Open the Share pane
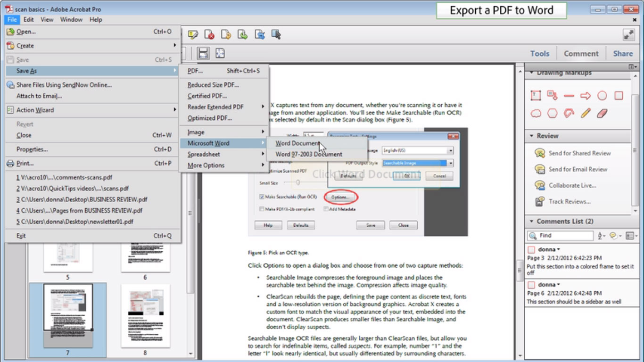 623,53
